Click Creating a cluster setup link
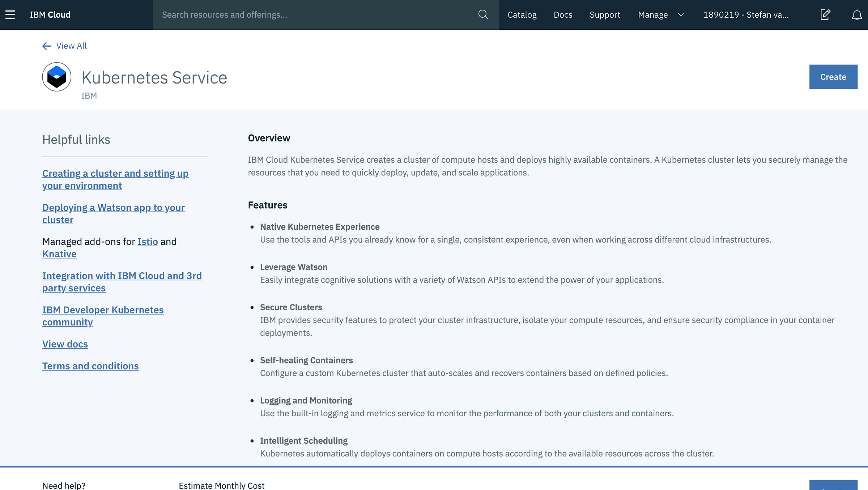The width and height of the screenshot is (868, 490). (115, 179)
